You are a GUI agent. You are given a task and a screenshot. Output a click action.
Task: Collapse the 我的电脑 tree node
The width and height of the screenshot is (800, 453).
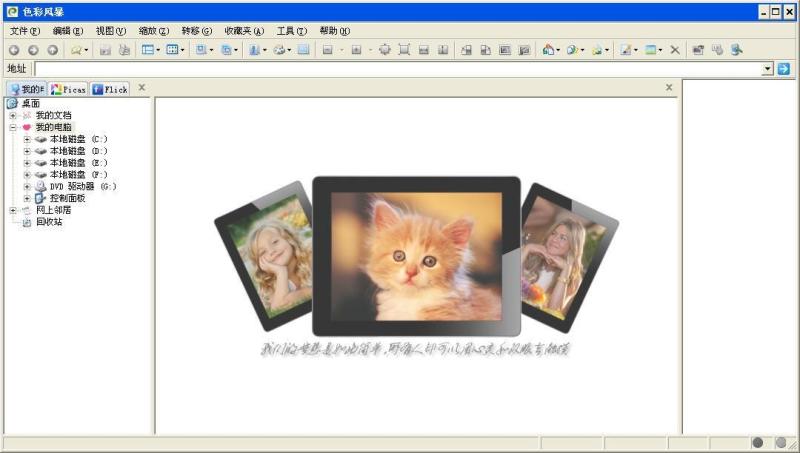[13, 127]
